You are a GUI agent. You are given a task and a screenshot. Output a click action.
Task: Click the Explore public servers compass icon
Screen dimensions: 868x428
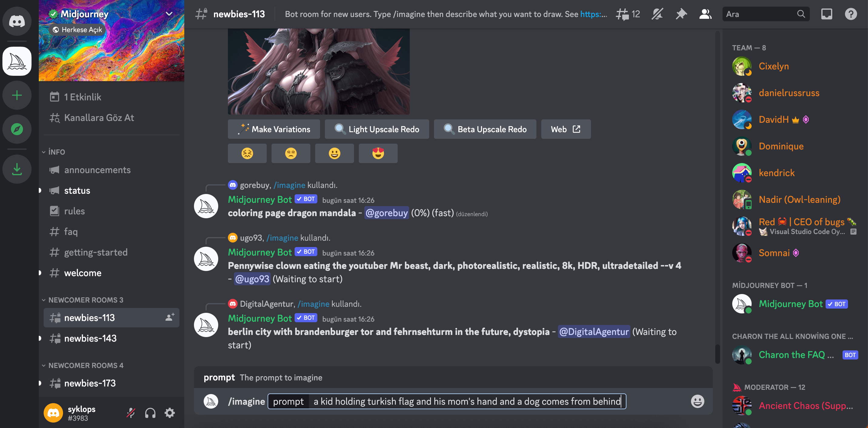click(17, 129)
